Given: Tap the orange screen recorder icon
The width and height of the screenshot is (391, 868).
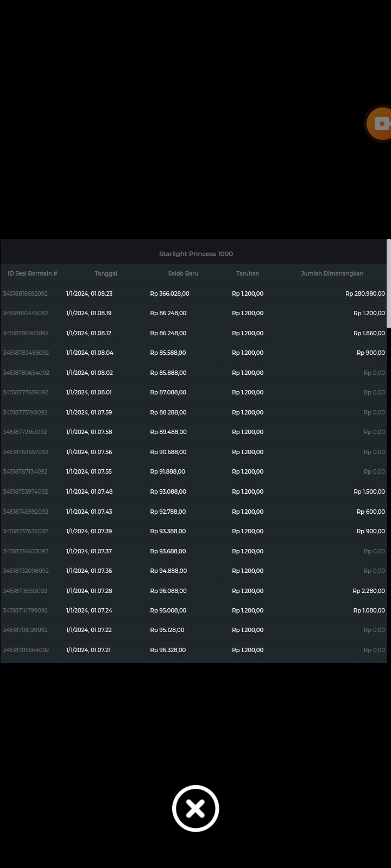Looking at the screenshot, I should 380,124.
